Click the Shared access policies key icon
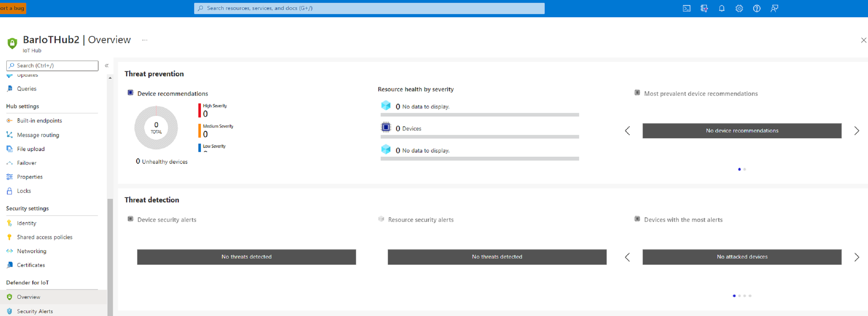868x316 pixels. [x=10, y=237]
